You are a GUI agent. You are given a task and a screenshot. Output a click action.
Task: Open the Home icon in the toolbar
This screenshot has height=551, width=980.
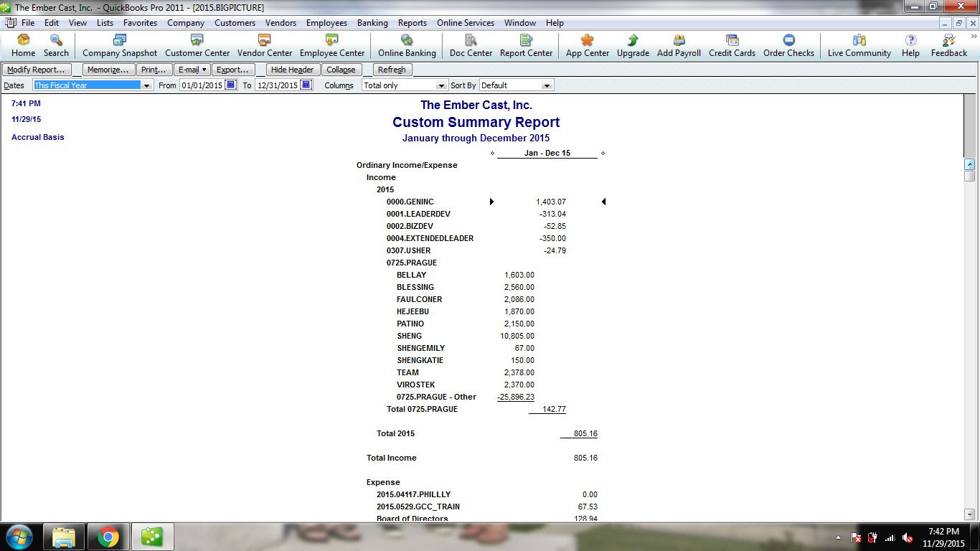click(x=23, y=45)
